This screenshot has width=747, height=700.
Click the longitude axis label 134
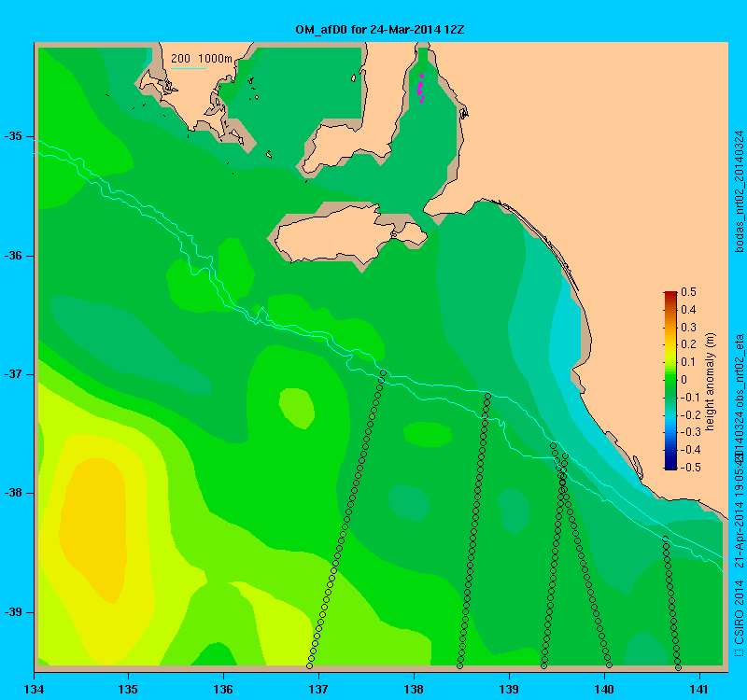tap(34, 689)
